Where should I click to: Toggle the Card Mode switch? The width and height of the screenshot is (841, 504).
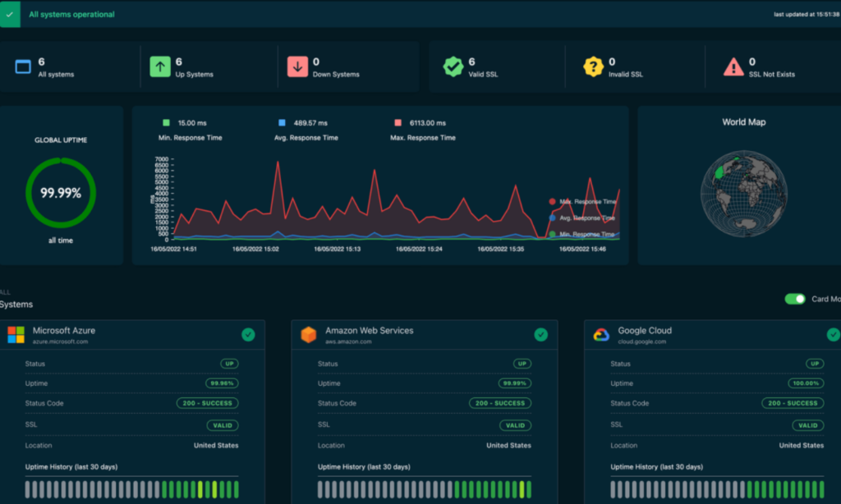795,299
